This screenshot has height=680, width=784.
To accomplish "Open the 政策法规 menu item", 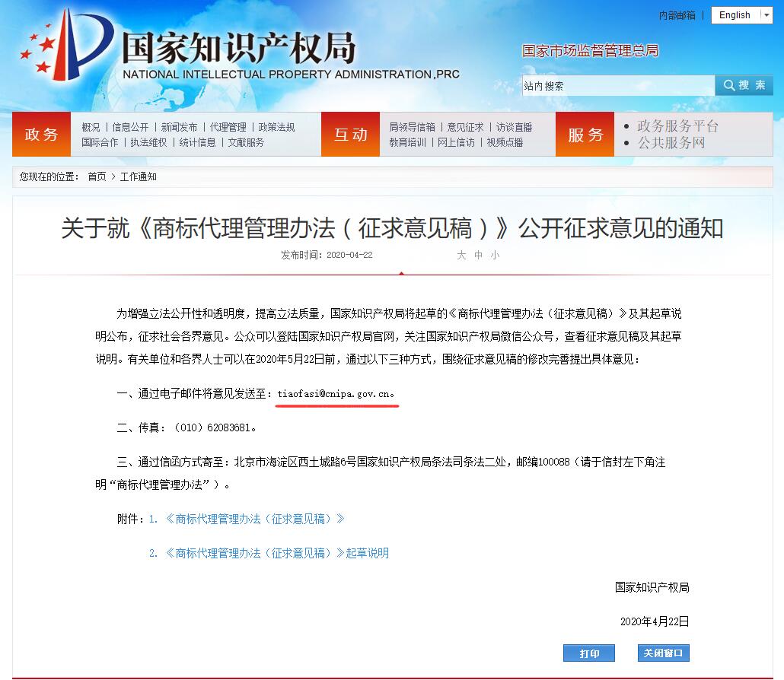I will [276, 128].
